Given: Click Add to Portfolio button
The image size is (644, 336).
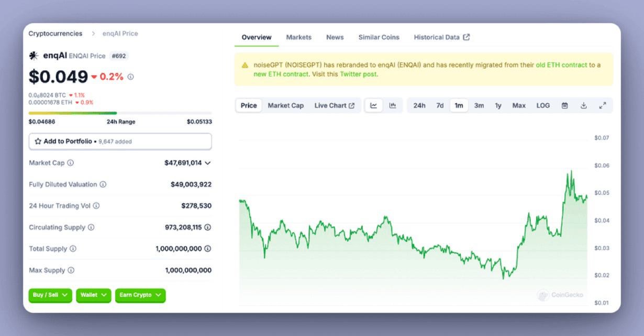Looking at the screenshot, I should 120,142.
